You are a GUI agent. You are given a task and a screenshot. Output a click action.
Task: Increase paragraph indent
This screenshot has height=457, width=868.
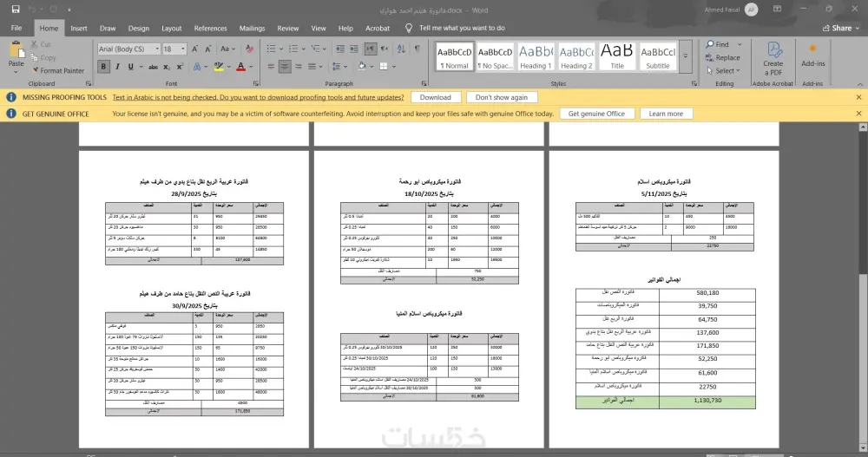click(354, 49)
